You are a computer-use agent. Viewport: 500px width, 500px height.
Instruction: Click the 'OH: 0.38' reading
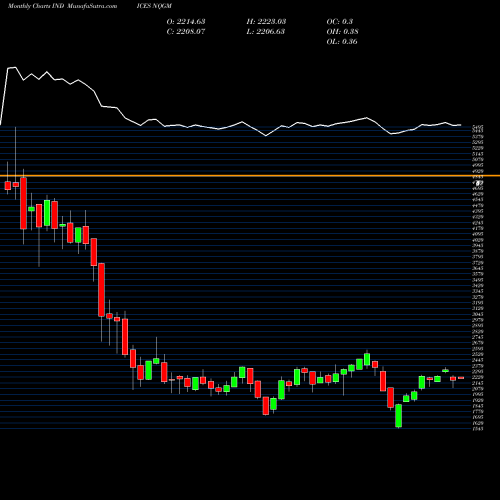tap(342, 31)
